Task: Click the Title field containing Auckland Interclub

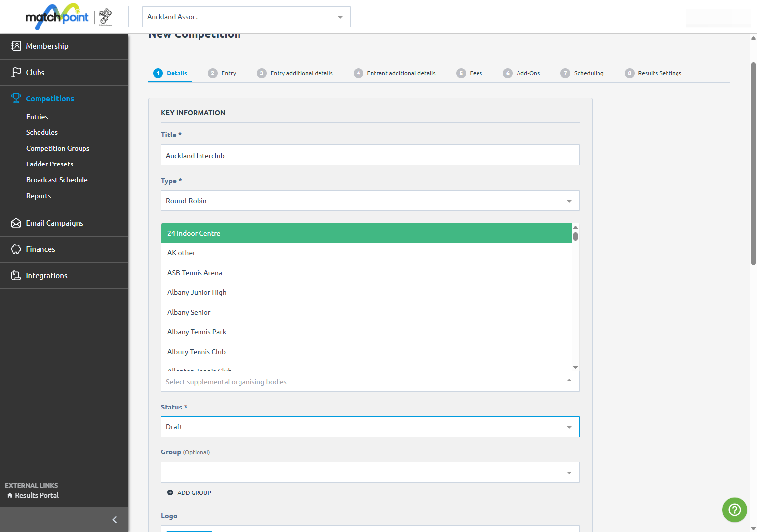Action: point(370,155)
